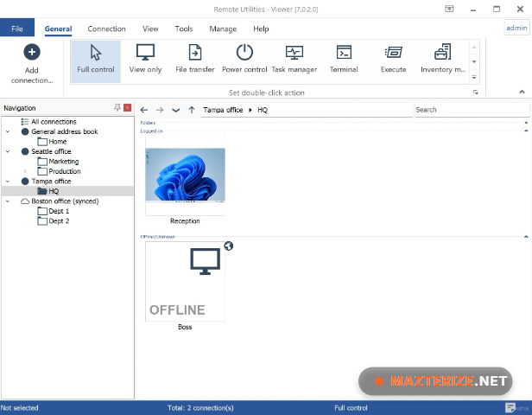
Task: Open the Production folder
Action: 65,171
